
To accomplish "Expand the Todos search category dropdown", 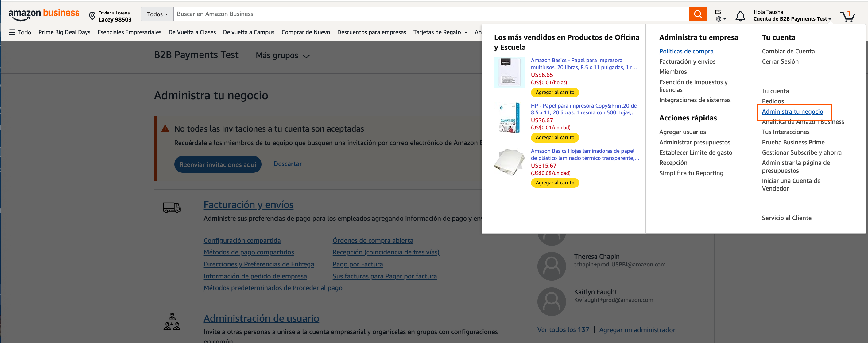I will tap(156, 14).
